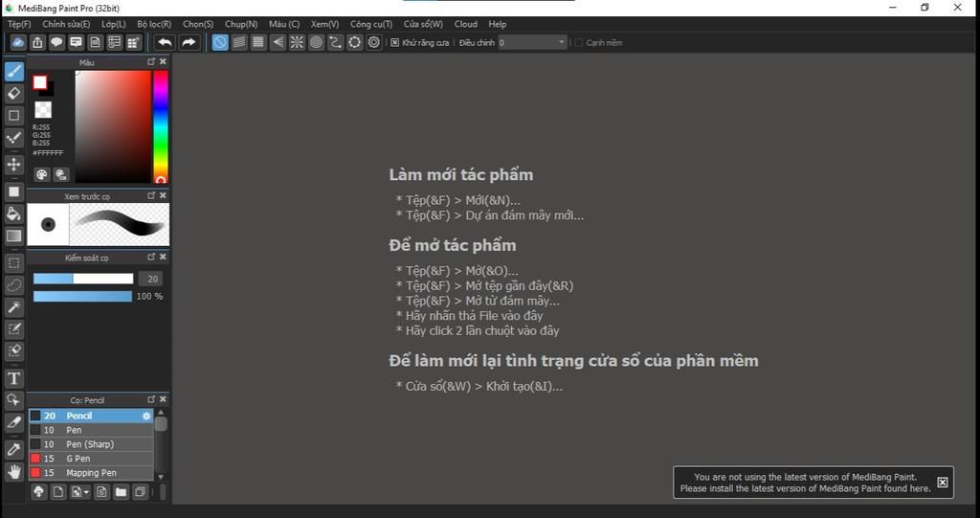This screenshot has height=518, width=980.
Task: Select the Fill rectangle tool
Action: 13,191
